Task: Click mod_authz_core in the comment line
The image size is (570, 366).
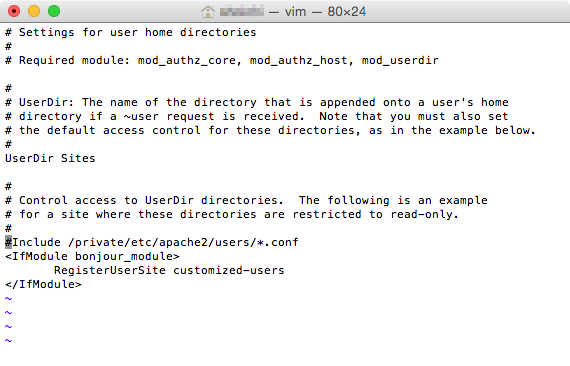Action: [x=187, y=60]
